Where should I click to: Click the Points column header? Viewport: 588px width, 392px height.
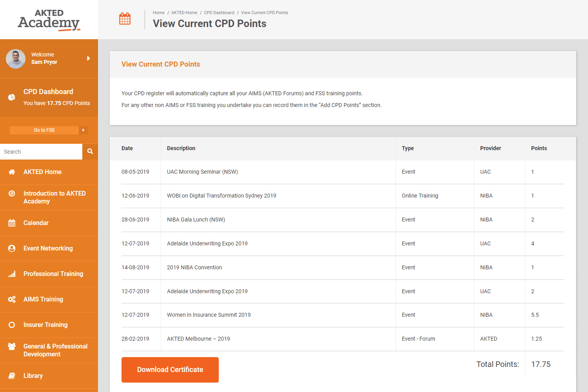pos(539,148)
